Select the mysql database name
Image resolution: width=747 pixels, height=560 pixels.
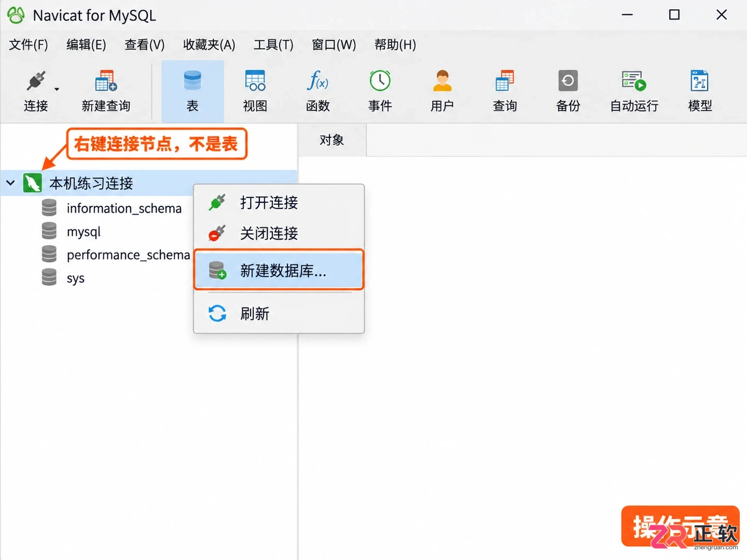pos(84,232)
